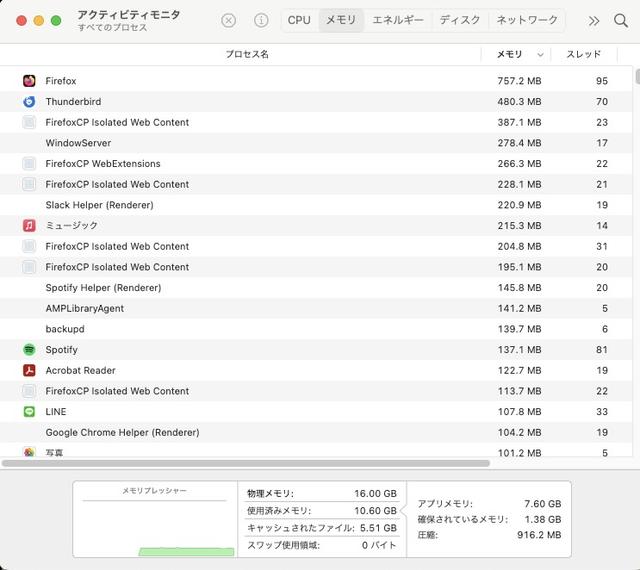
Task: Click the 757.2 MB memory value
Action: pyautogui.click(x=519, y=81)
